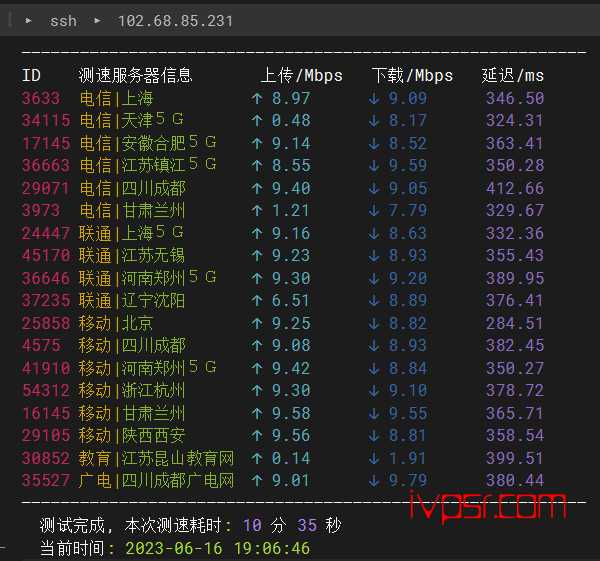This screenshot has width=600, height=561.
Task: Click the 移动|陕西西安 server name
Action: click(x=132, y=435)
